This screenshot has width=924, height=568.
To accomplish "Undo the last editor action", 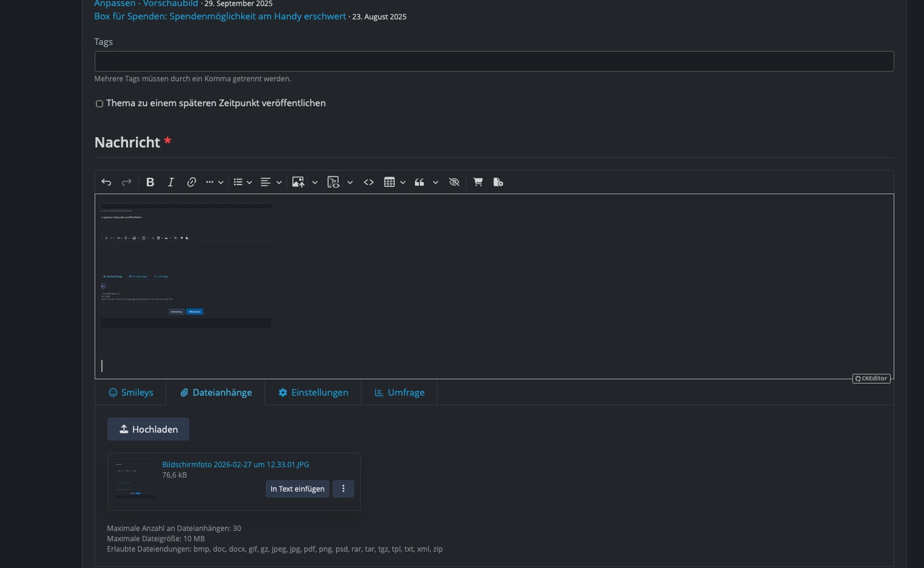I will 106,182.
